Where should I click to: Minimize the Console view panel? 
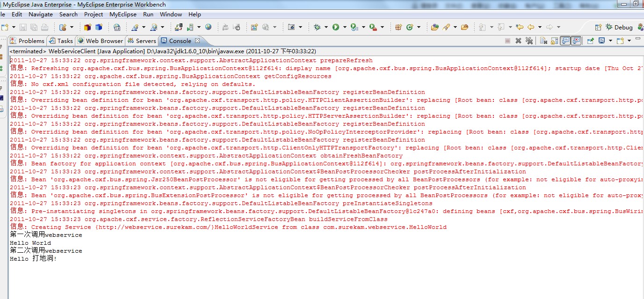click(638, 38)
